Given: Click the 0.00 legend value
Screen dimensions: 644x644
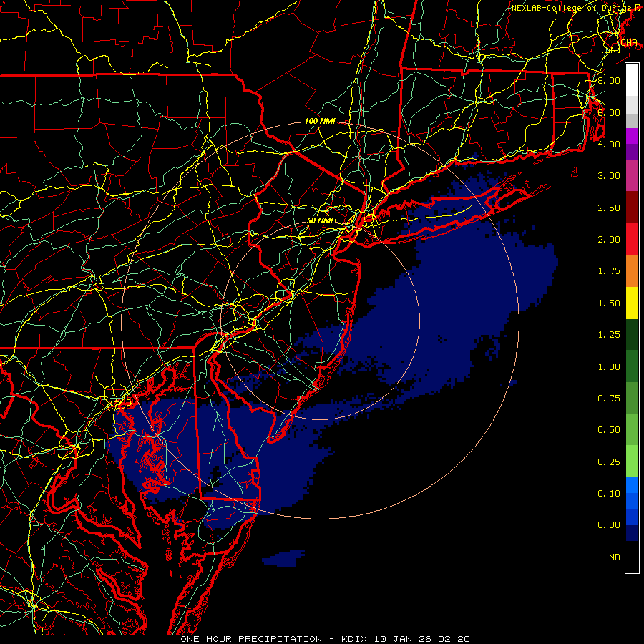Looking at the screenshot, I should click(609, 525).
